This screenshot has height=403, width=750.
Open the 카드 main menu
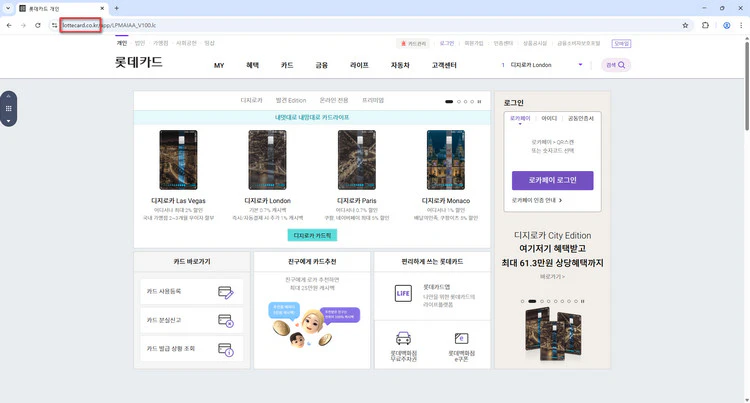tap(287, 65)
